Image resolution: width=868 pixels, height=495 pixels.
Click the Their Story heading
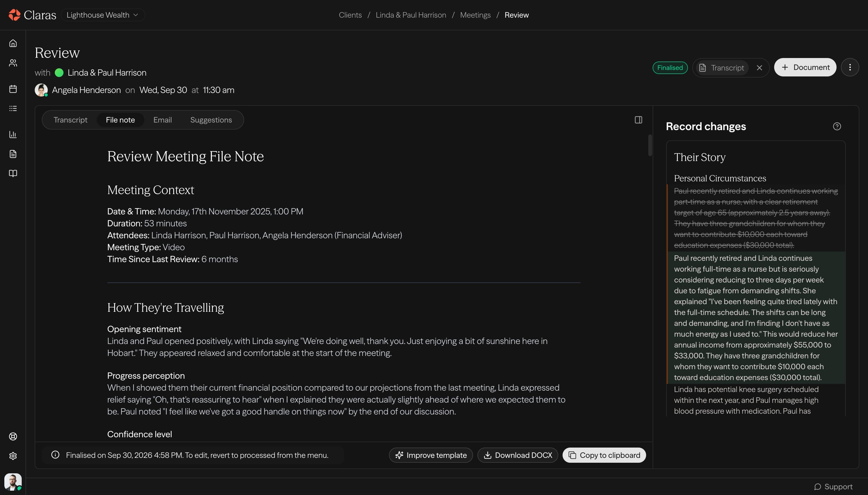[x=700, y=157]
